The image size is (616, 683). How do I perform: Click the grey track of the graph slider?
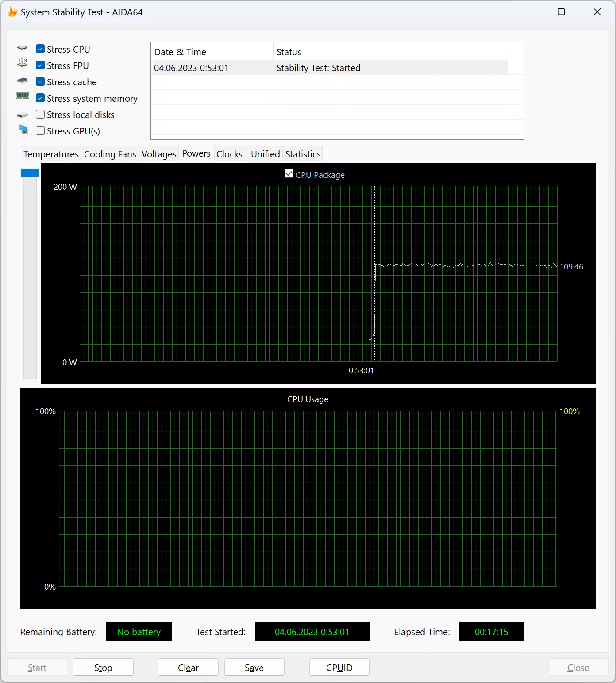30,277
